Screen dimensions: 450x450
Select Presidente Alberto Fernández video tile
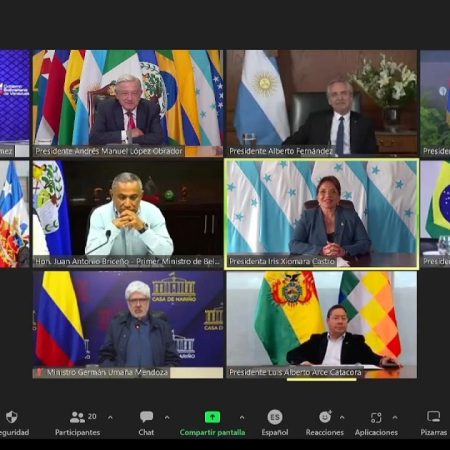(x=322, y=103)
